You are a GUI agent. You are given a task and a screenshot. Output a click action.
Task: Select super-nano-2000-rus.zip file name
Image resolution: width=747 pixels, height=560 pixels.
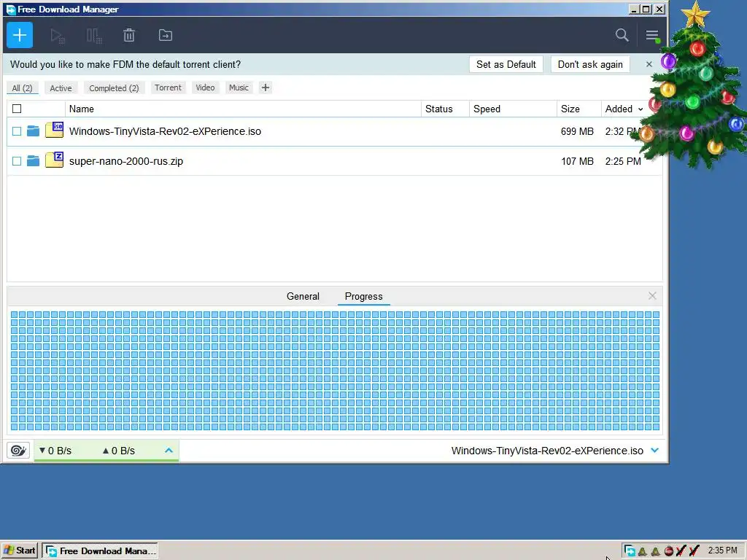[x=125, y=161]
